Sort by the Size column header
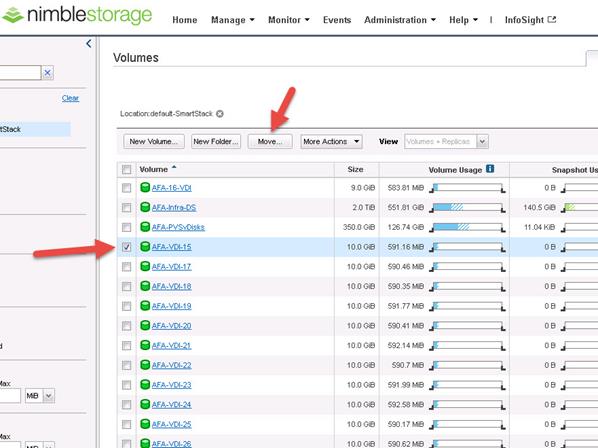 click(355, 169)
